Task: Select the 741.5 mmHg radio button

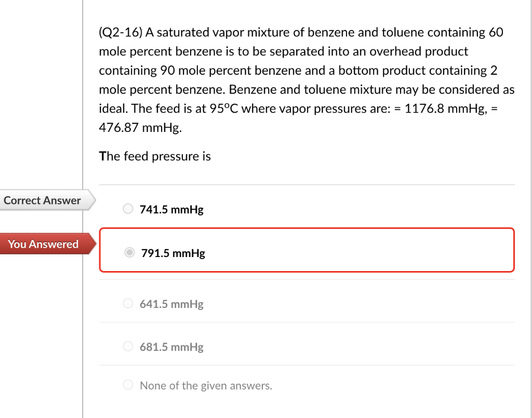Action: click(x=128, y=209)
